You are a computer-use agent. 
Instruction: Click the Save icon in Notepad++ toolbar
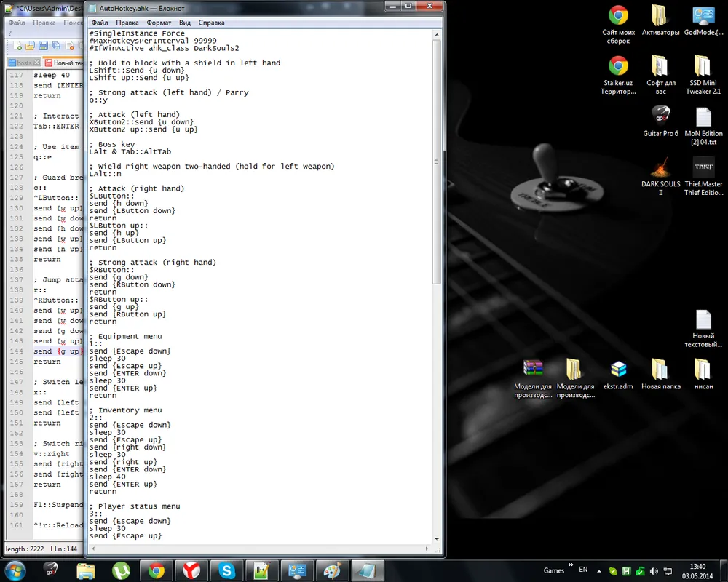tap(44, 46)
